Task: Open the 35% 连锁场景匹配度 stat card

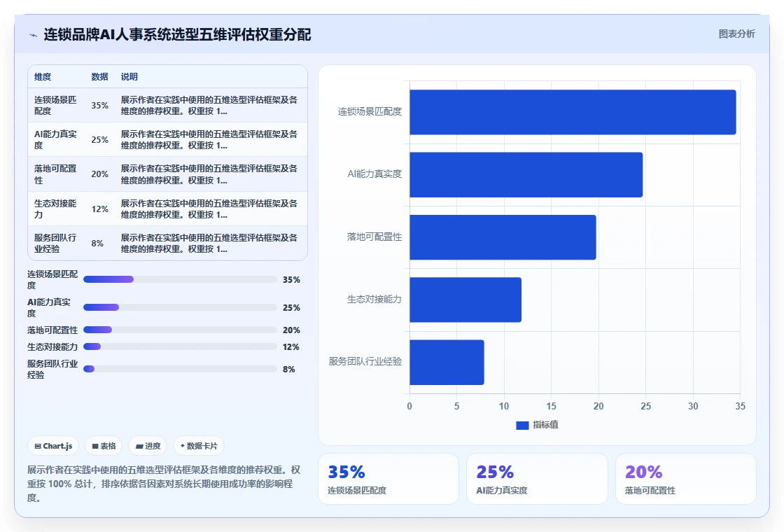Action: [388, 479]
